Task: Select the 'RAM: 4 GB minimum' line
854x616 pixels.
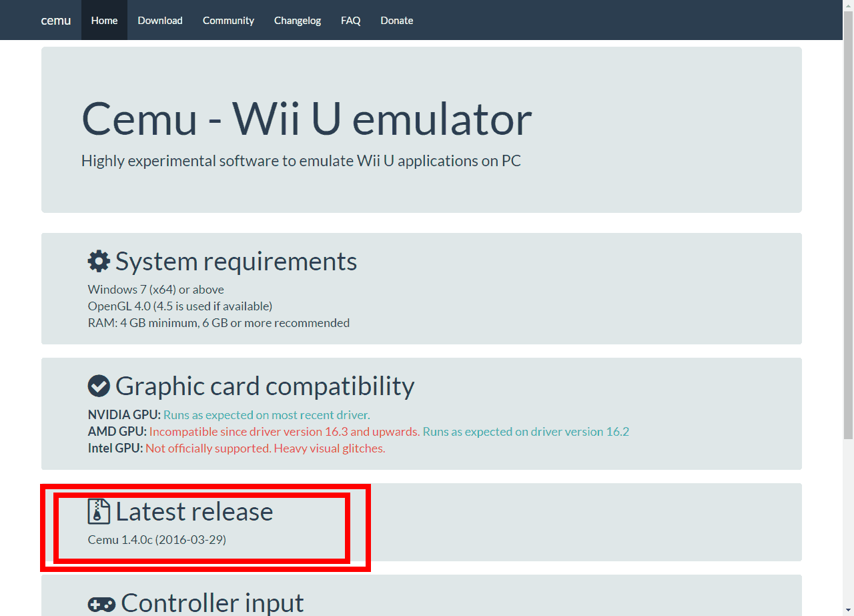Action: pyautogui.click(x=219, y=323)
